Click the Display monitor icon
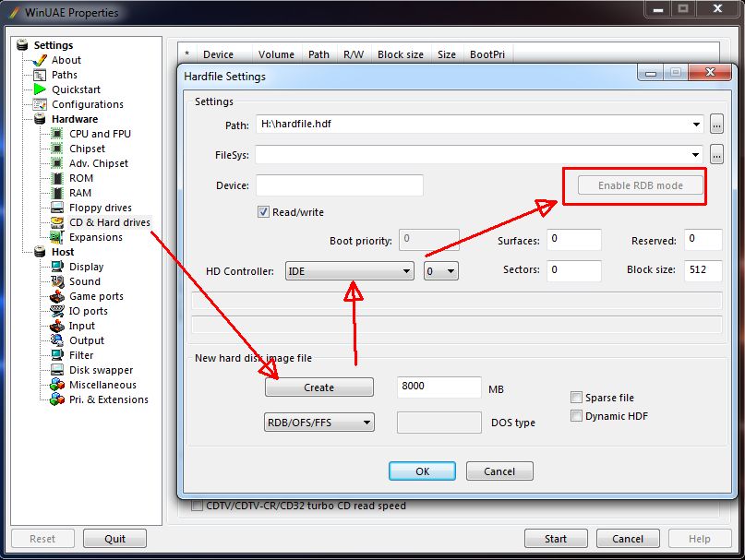 [x=57, y=267]
